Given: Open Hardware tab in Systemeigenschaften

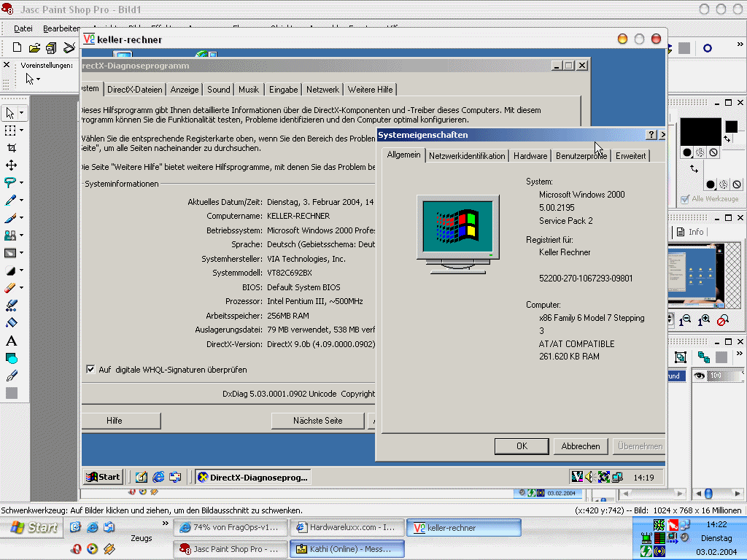Looking at the screenshot, I should [x=530, y=156].
